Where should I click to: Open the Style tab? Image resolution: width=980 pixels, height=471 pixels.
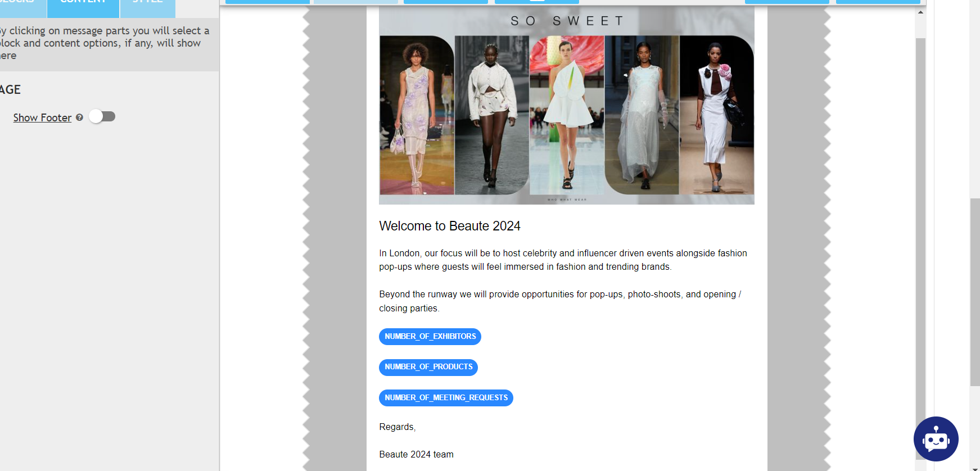click(148, 7)
